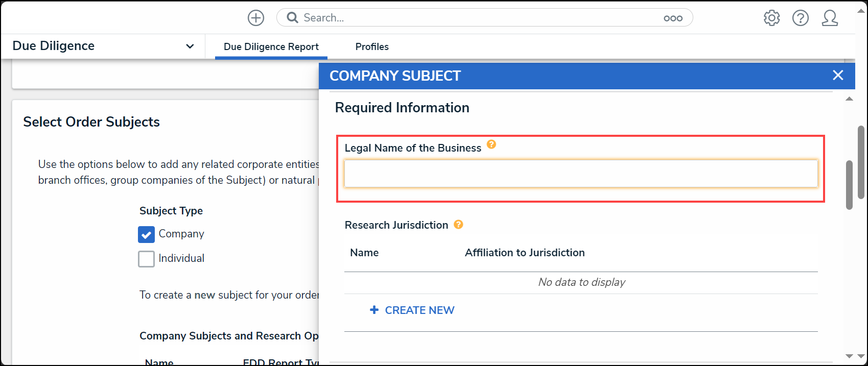This screenshot has height=366, width=868.
Task: Open the settings gear icon
Action: pos(771,18)
